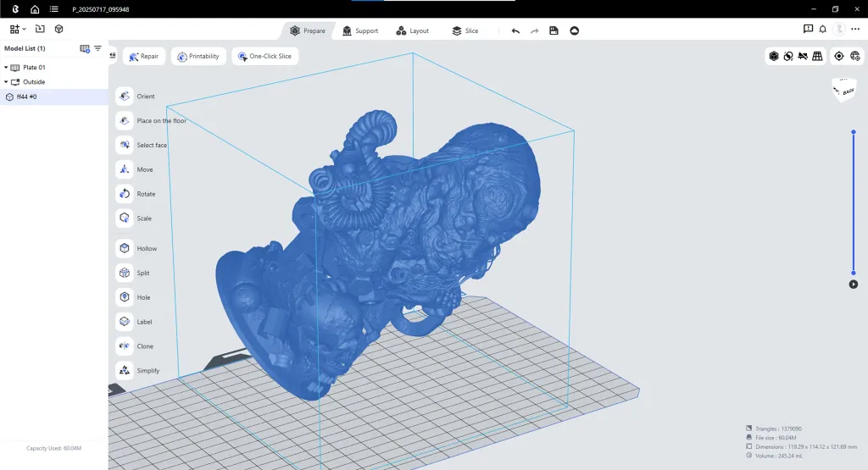Viewport: 868px width, 470px height.
Task: Click the Orient tool icon
Action: click(125, 97)
